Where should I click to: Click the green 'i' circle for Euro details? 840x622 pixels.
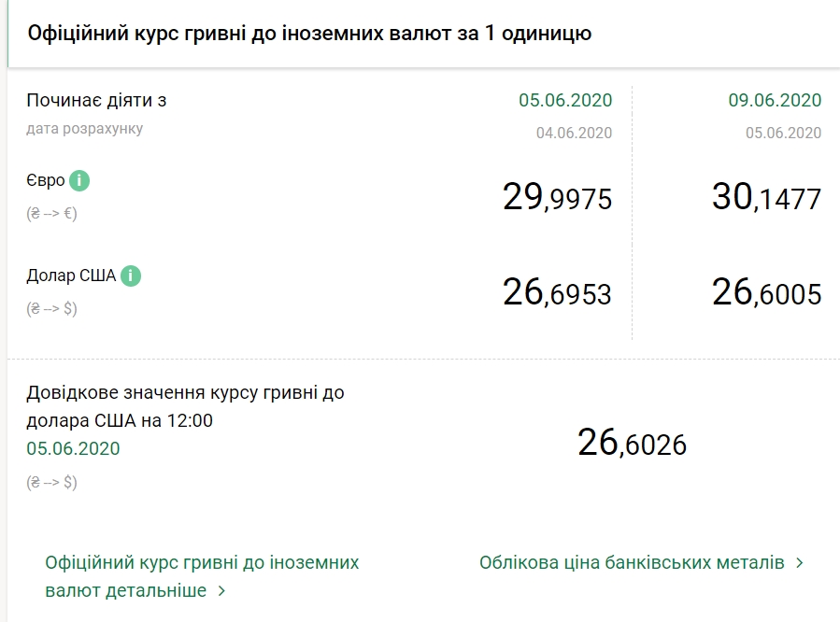(78, 181)
